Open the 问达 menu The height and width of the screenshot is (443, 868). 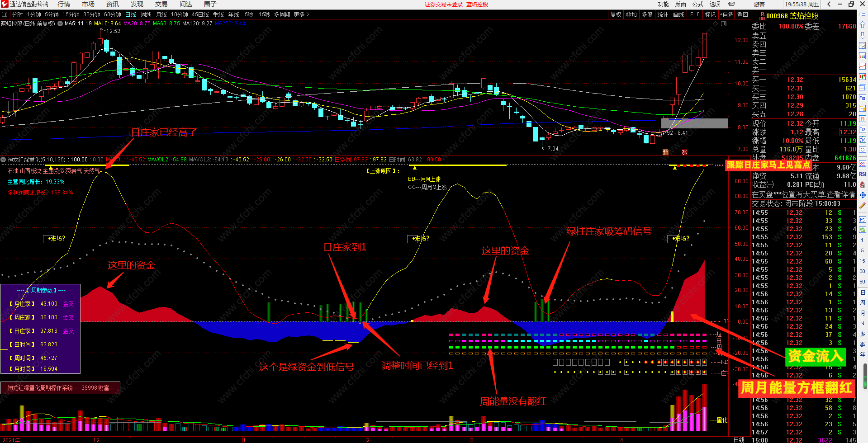(186, 4)
